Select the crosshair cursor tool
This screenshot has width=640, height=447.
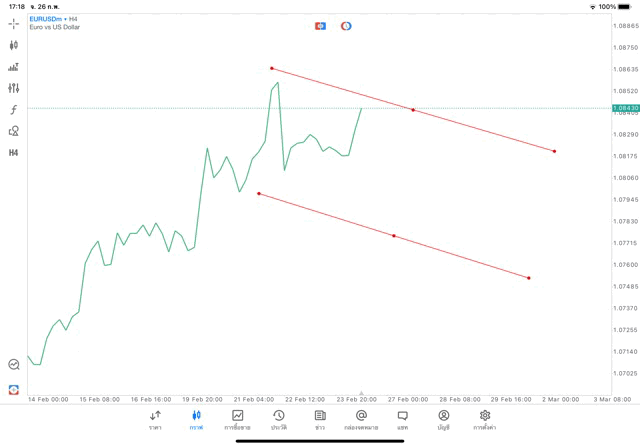coord(14,23)
